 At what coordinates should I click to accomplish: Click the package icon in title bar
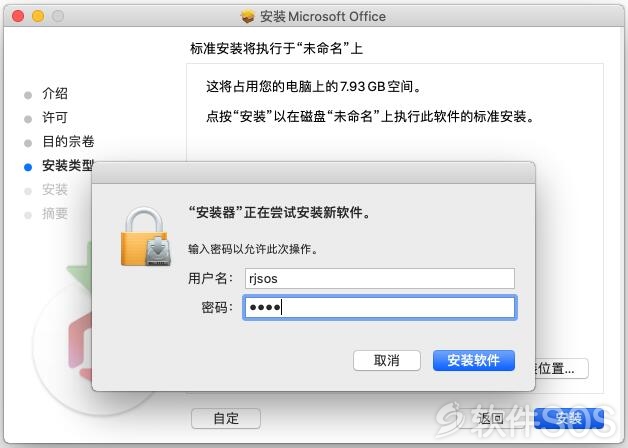pos(248,16)
